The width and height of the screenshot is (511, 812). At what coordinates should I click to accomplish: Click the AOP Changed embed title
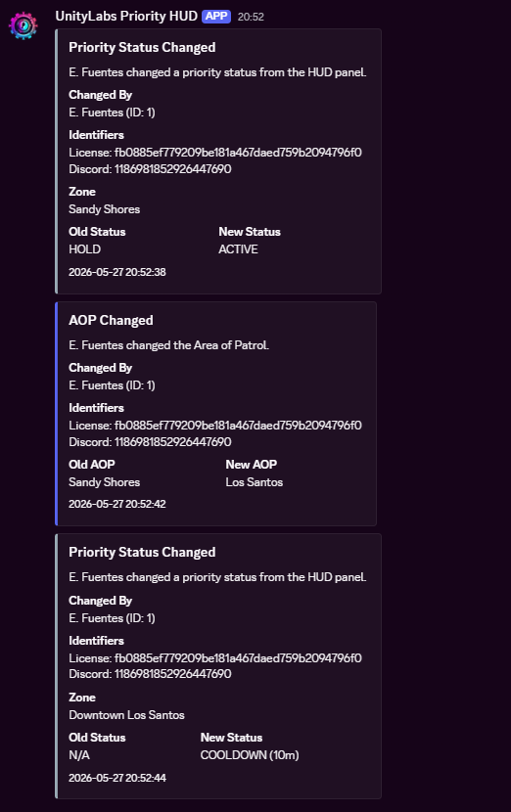111,320
